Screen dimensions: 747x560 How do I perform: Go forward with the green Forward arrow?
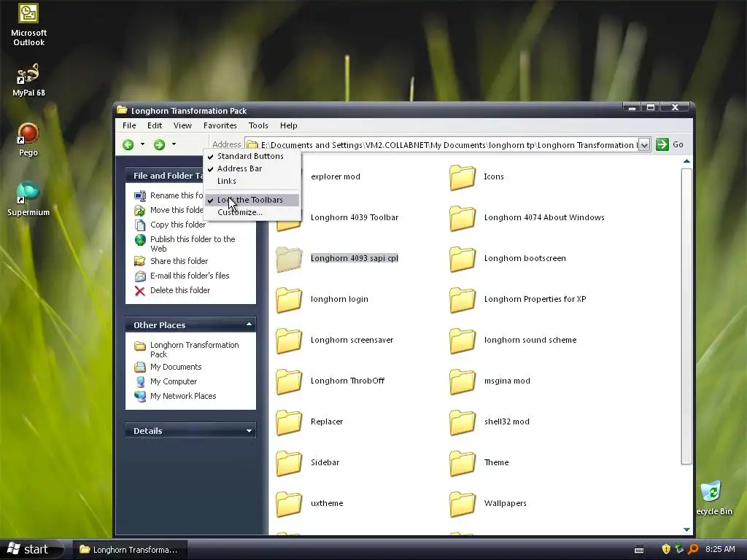pyautogui.click(x=160, y=145)
